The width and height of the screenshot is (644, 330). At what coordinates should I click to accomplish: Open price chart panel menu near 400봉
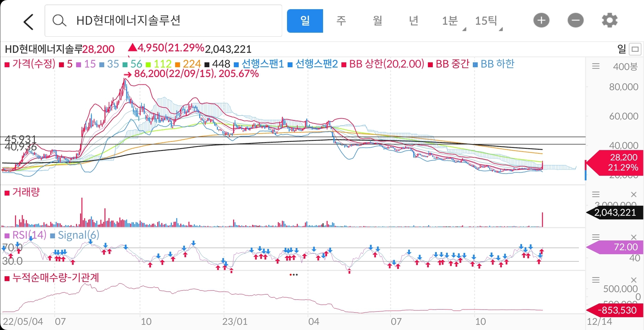click(596, 66)
